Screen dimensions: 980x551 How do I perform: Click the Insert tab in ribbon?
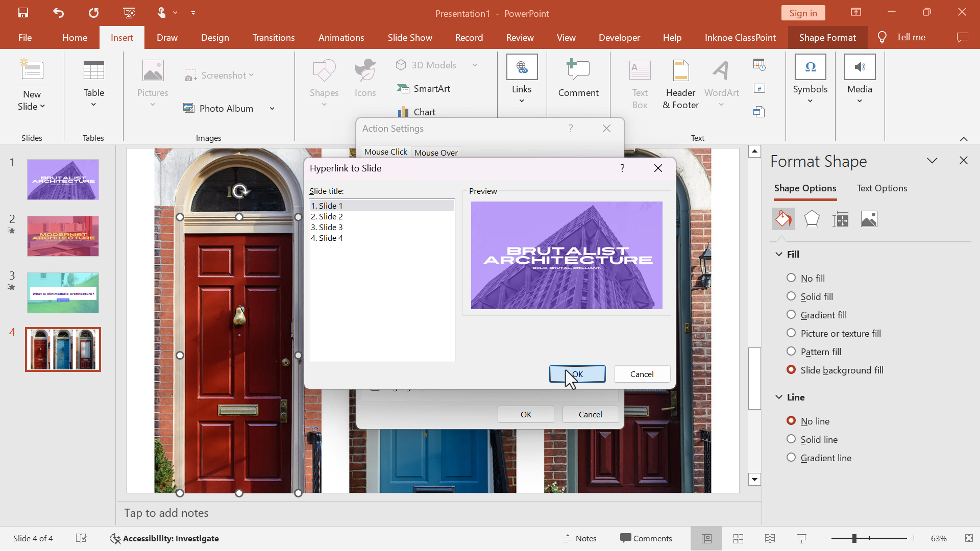[121, 37]
